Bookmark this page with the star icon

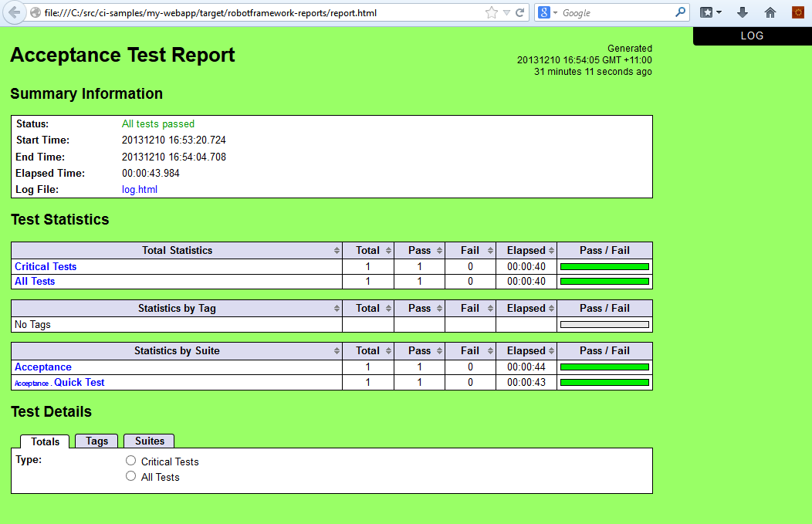click(x=492, y=12)
